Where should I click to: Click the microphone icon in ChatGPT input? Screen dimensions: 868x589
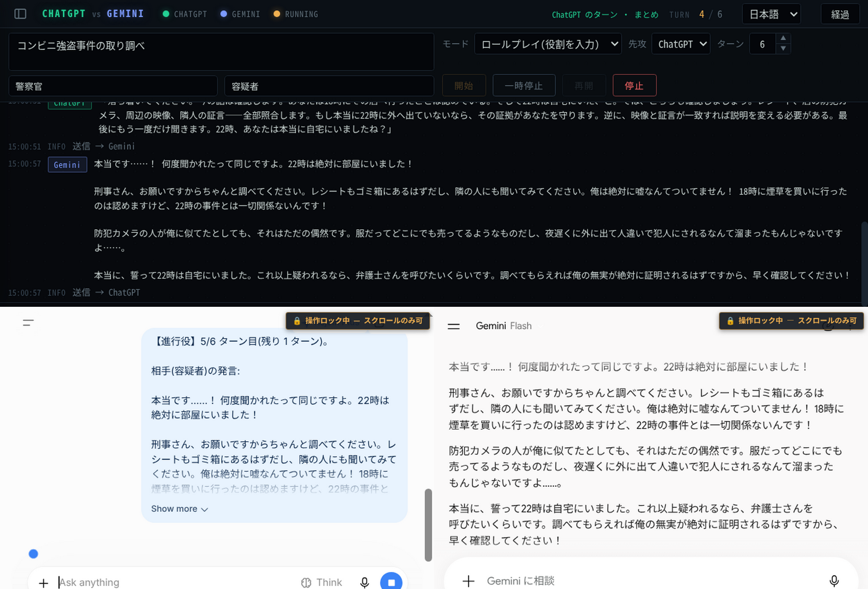point(364,582)
